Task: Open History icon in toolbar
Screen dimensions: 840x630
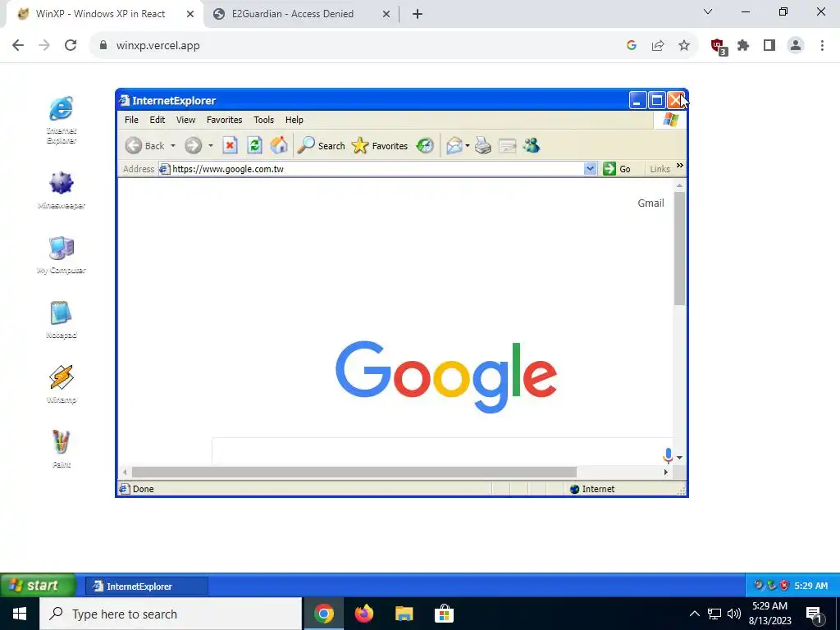Action: tap(426, 145)
